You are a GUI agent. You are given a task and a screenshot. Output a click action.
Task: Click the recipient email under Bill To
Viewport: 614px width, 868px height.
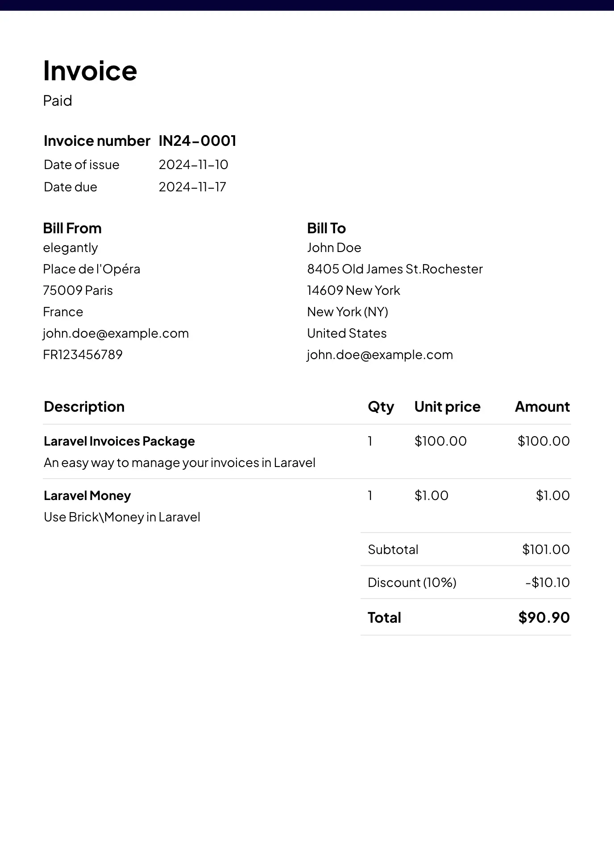pyautogui.click(x=380, y=355)
